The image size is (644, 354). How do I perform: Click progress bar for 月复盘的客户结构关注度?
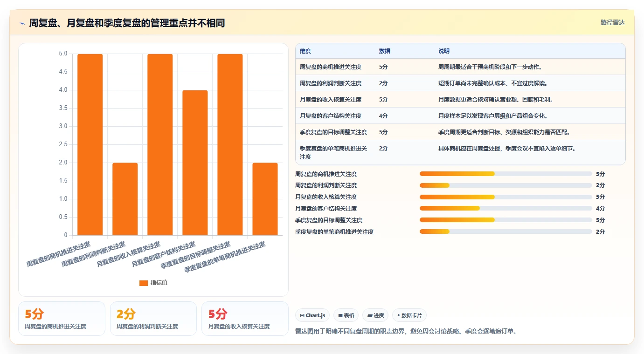[506, 208]
